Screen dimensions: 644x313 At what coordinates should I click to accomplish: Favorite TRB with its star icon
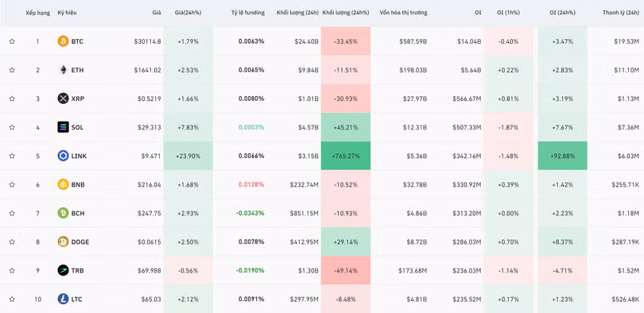tap(12, 270)
